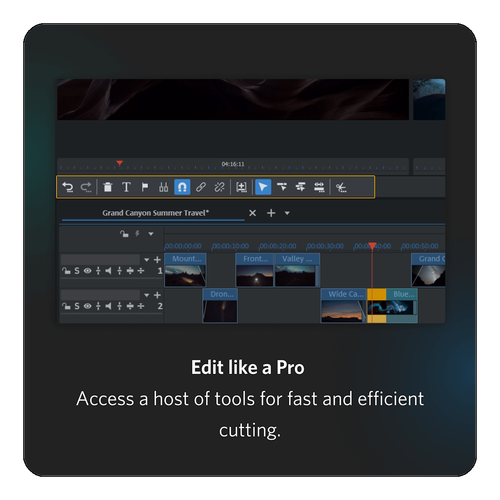Solo track 1 with the S button

coord(77,271)
